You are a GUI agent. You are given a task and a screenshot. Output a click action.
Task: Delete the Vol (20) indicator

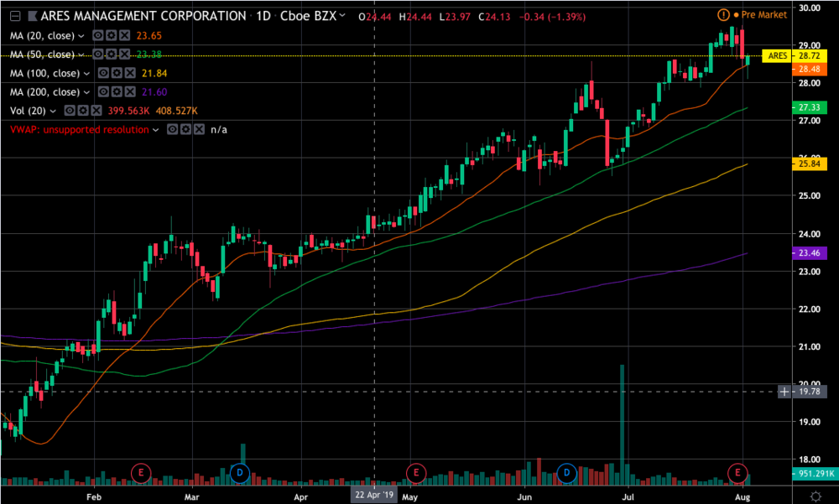point(95,111)
